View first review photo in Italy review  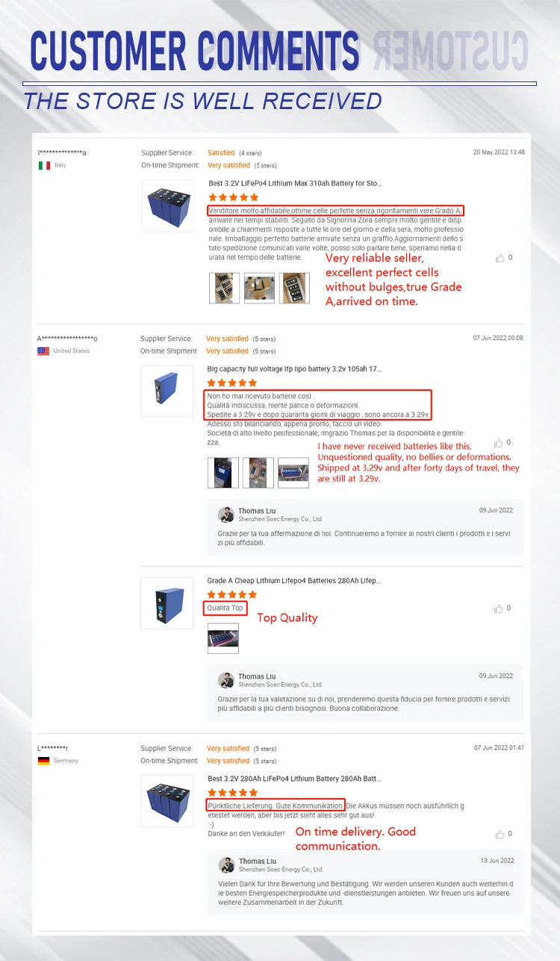(224, 288)
